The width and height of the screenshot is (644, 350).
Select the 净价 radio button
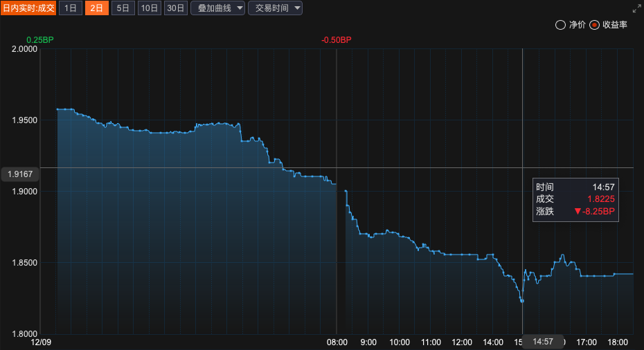(x=560, y=25)
